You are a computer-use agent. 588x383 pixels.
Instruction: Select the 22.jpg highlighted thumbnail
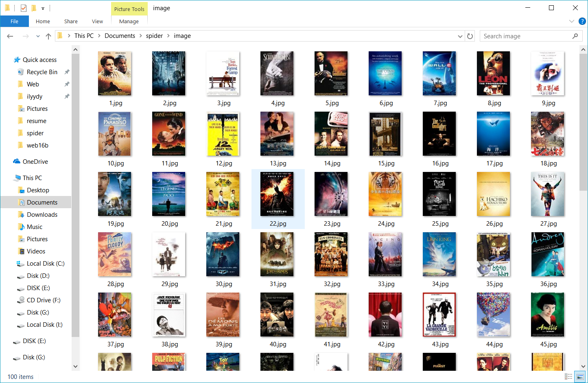click(x=277, y=194)
